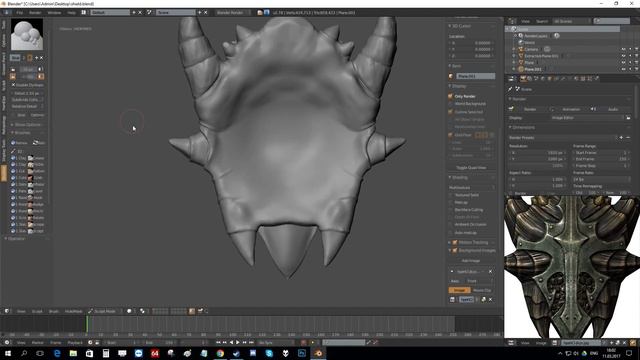This screenshot has width=640, height=360.
Task: Click the timeline play button
Action: pos(238,342)
